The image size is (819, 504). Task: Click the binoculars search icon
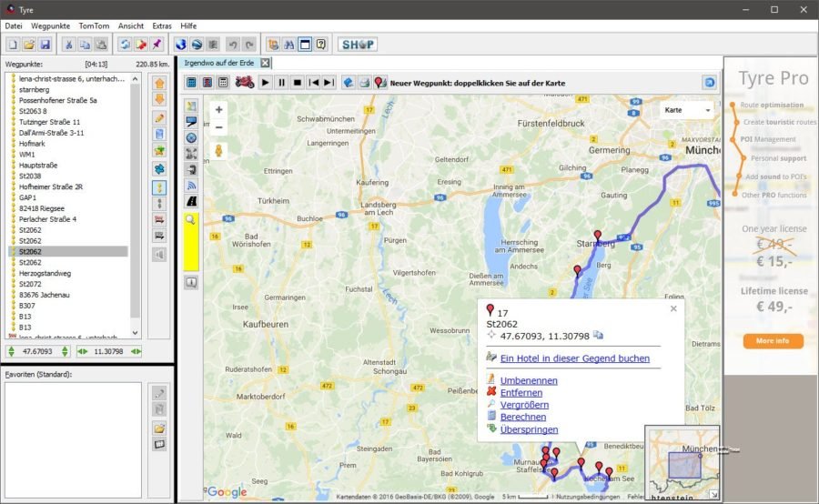click(x=288, y=45)
